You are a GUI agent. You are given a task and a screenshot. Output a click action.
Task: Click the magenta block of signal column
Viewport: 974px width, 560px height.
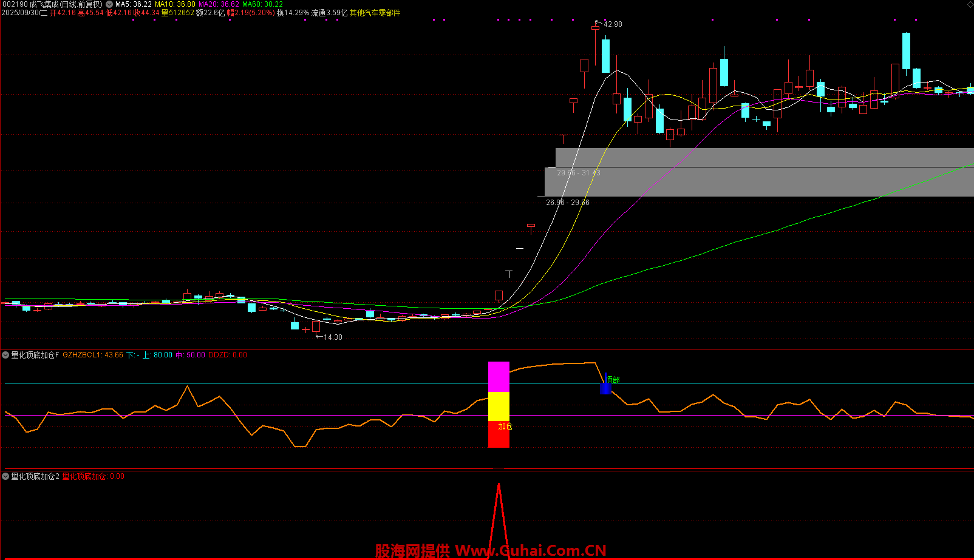(499, 377)
